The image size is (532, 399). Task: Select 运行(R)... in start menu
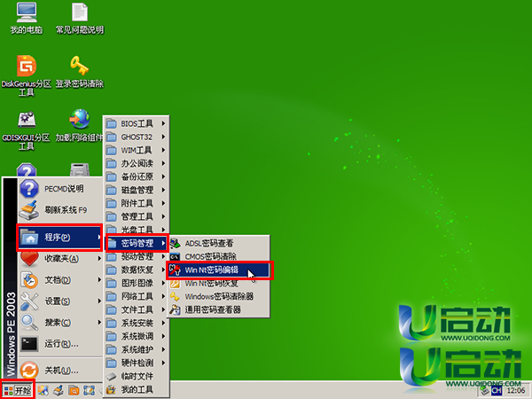point(59,344)
